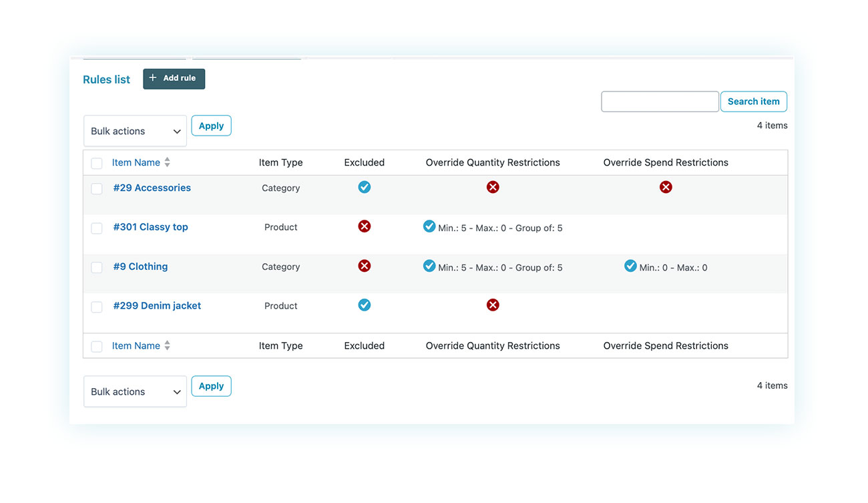Tick the checkbox for #9 Clothing

(97, 268)
